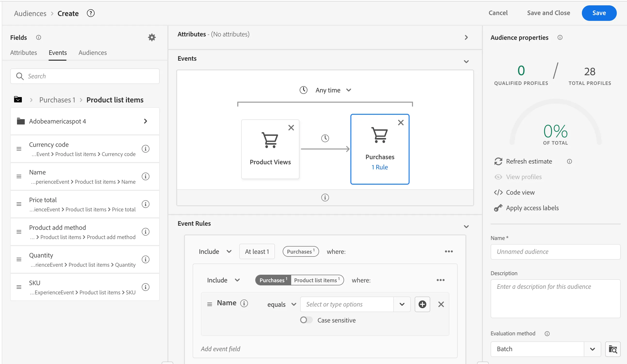Open options menu for Product list items rule
This screenshot has width=627, height=364.
click(x=441, y=280)
